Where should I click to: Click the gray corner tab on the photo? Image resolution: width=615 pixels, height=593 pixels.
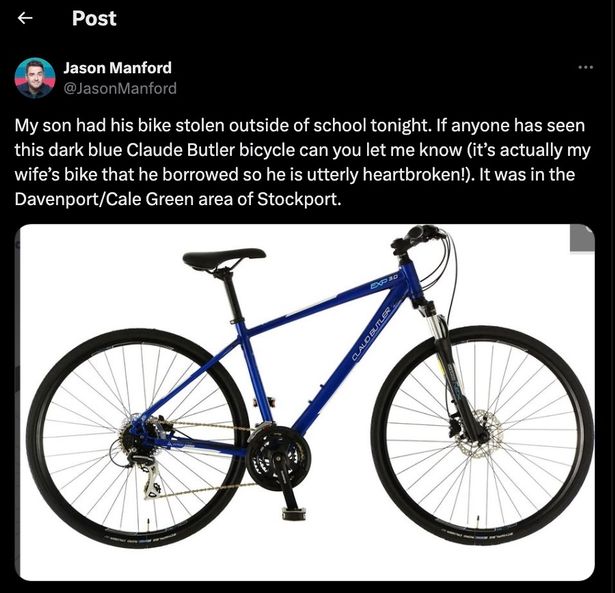582,238
